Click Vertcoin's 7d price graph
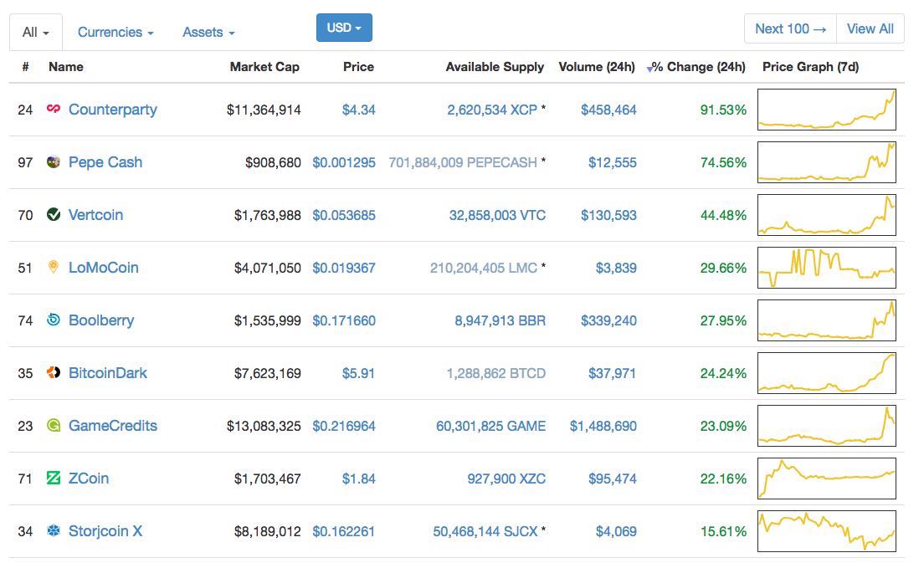 (x=827, y=215)
